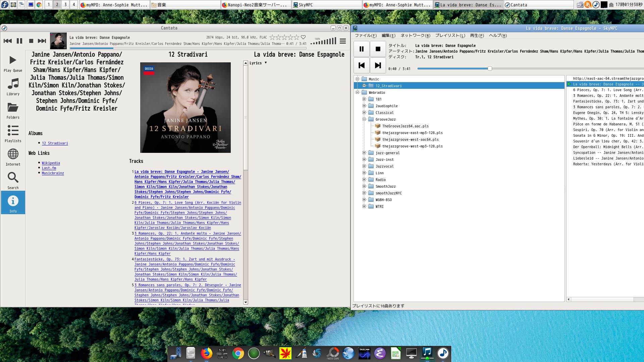
Task: Click the 12 Stradivari album link
Action: coord(55,143)
